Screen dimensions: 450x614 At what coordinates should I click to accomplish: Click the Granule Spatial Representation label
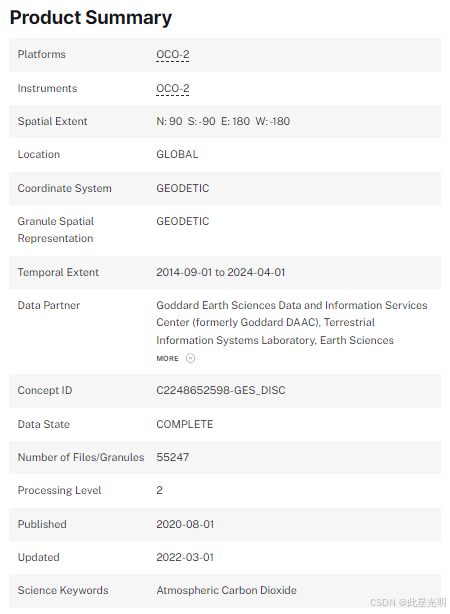coord(56,230)
